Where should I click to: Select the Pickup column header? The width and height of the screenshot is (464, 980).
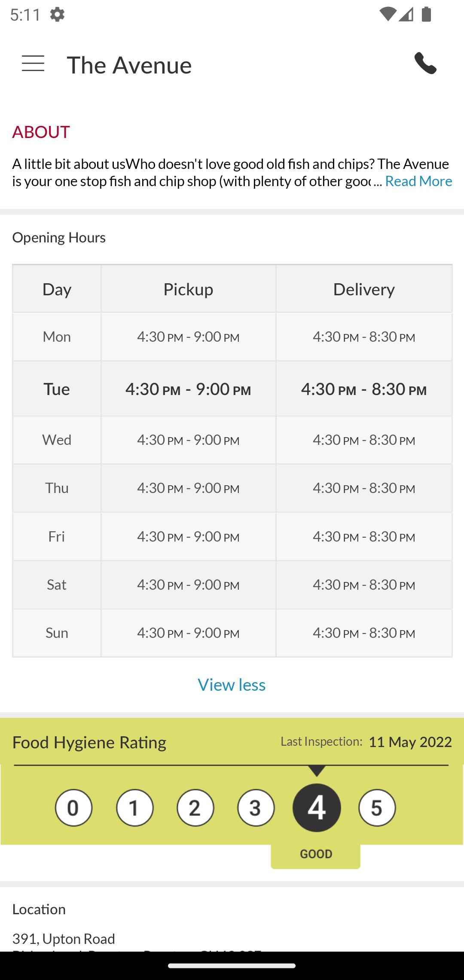(x=188, y=289)
